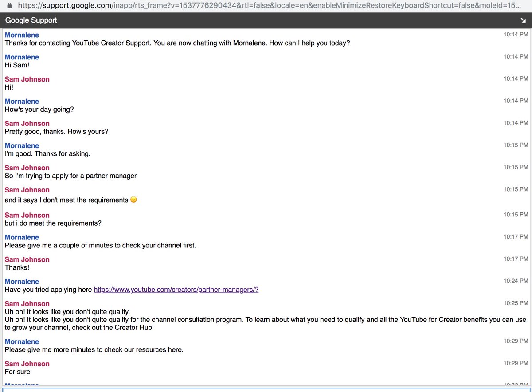This screenshot has width=532, height=392.
Task: Click the 10:25 PM timestamp
Action: pos(516,303)
